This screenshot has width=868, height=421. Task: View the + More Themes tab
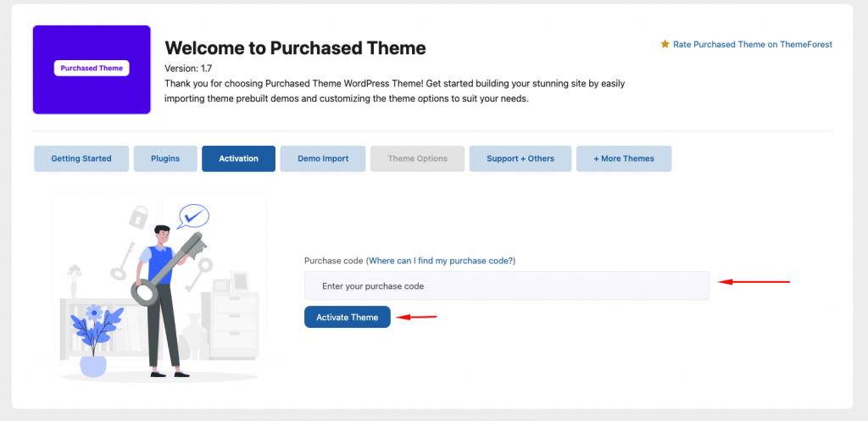click(x=623, y=158)
